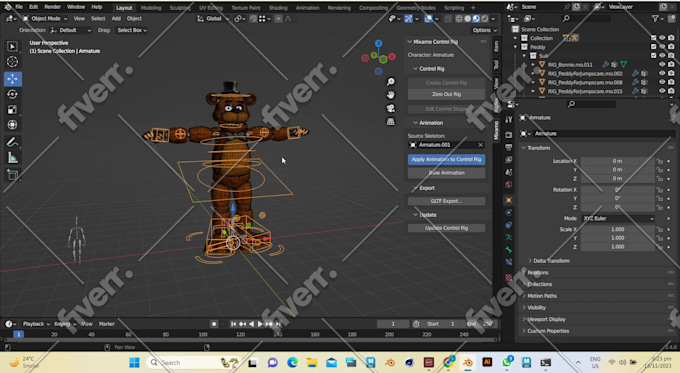Open File Explorer from the taskbar

[x=312, y=363]
